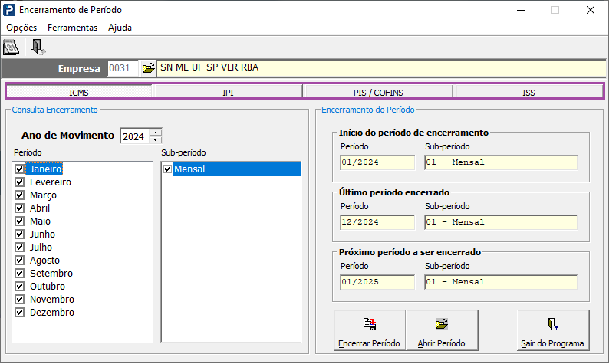
Task: Uncheck the Fevereiro checkbox
Action: pyautogui.click(x=19, y=182)
